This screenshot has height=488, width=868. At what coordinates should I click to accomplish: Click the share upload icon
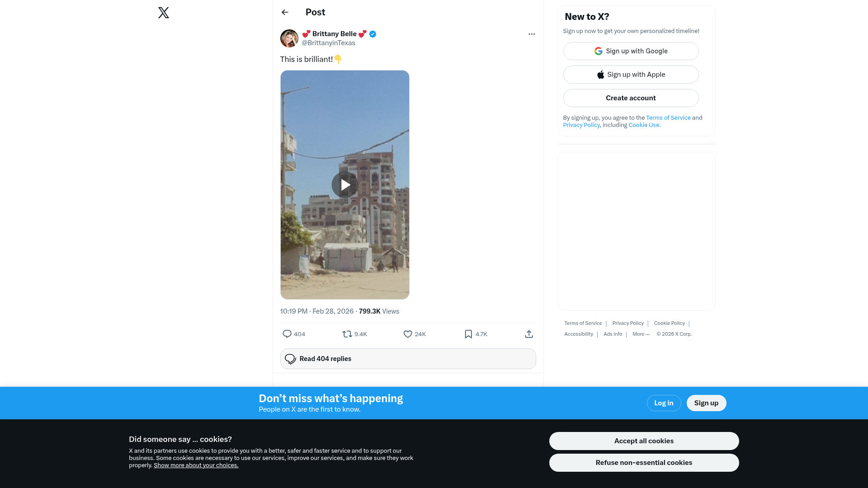tap(529, 334)
